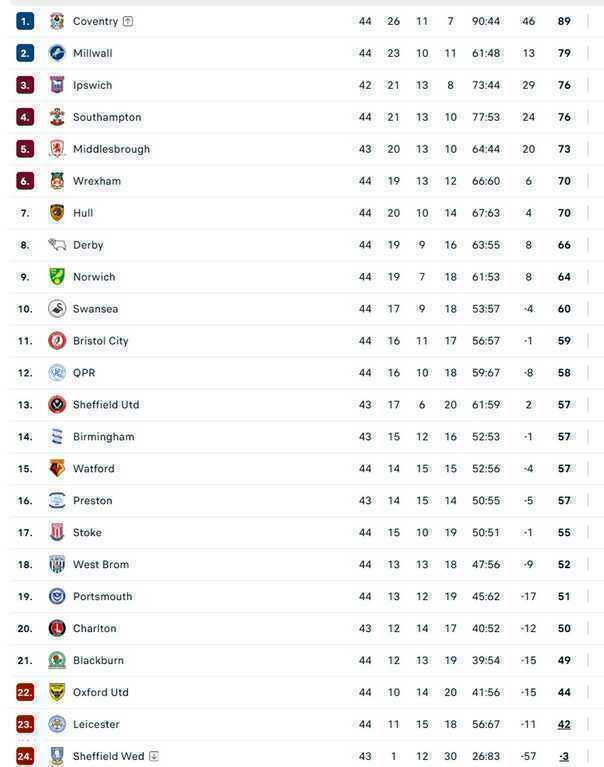Click the relegation arrow icon beside Sheffield Wed
Screen dimensions: 604x767
154,756
